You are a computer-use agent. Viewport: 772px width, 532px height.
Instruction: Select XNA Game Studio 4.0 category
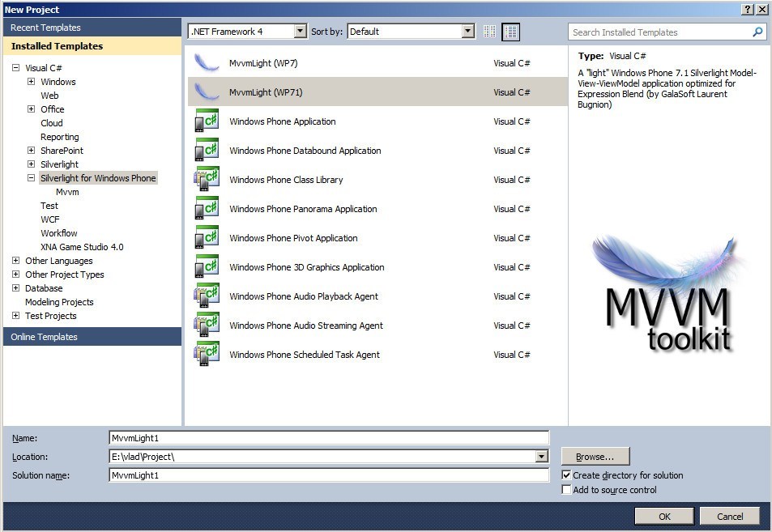point(82,247)
